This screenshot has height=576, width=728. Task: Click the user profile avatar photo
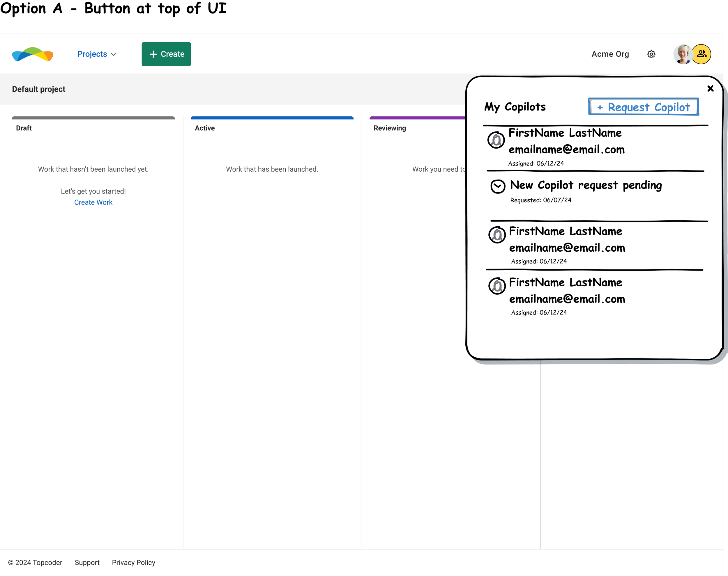pyautogui.click(x=683, y=54)
